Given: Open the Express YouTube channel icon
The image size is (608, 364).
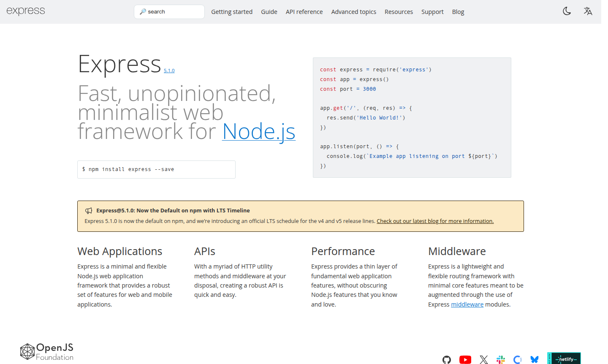Looking at the screenshot, I should pyautogui.click(x=465, y=359).
